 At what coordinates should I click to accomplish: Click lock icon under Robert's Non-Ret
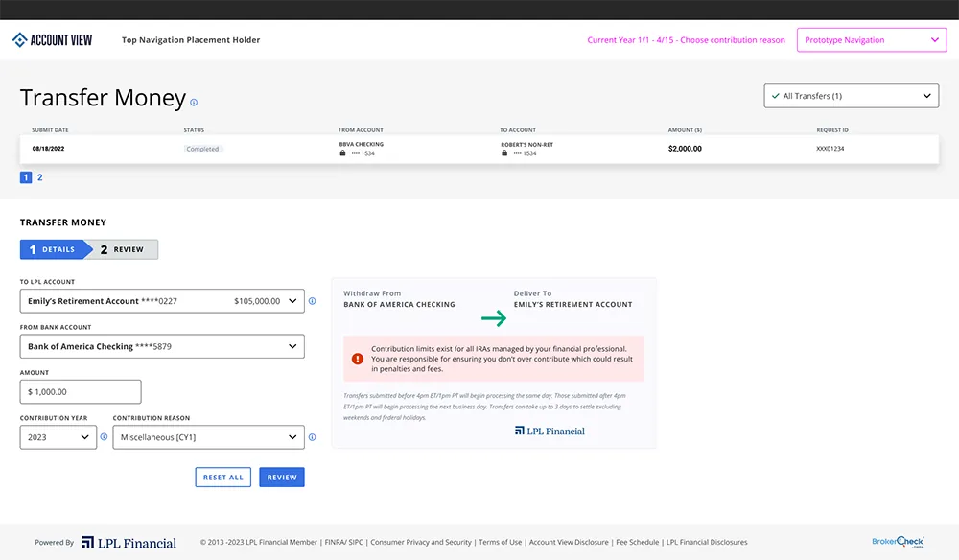click(504, 153)
